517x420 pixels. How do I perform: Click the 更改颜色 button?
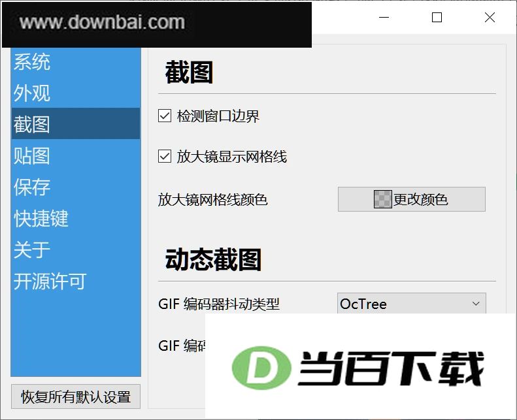[412, 199]
